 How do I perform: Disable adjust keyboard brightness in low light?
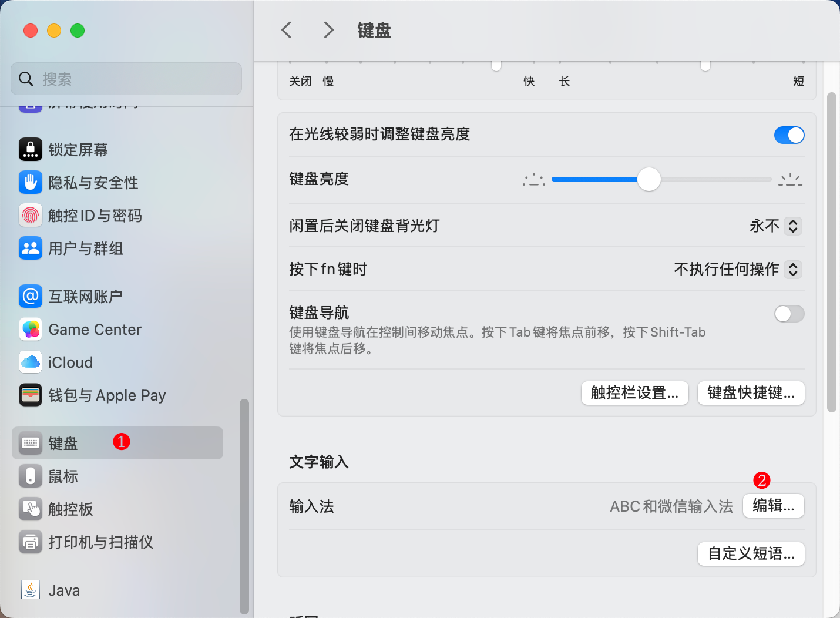[789, 135]
